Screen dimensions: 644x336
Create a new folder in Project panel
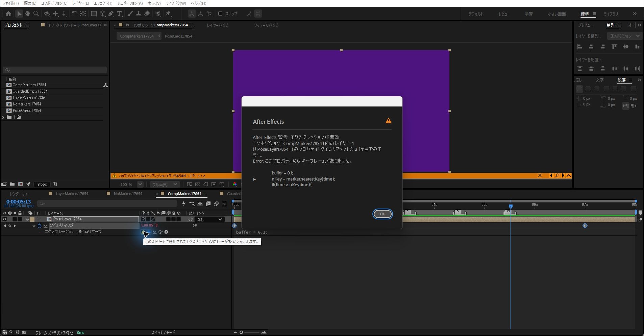point(12,184)
